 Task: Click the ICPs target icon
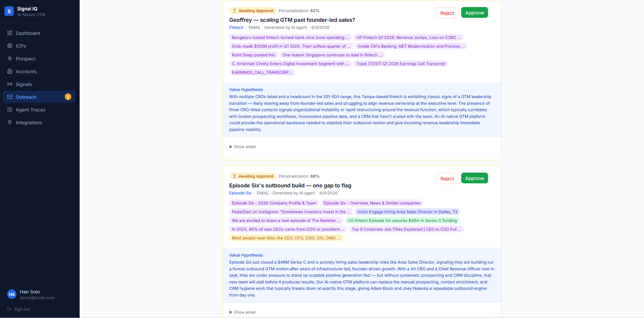10,46
